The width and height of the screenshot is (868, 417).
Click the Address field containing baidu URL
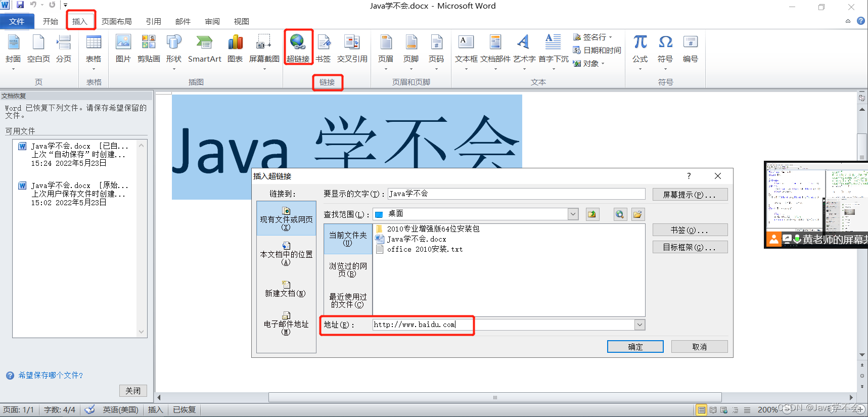tap(504, 325)
